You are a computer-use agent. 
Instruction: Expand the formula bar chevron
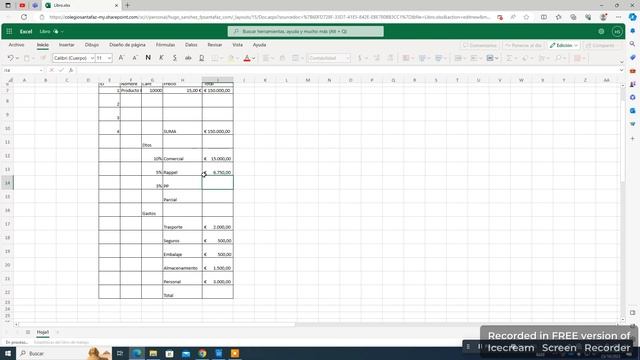622,70
